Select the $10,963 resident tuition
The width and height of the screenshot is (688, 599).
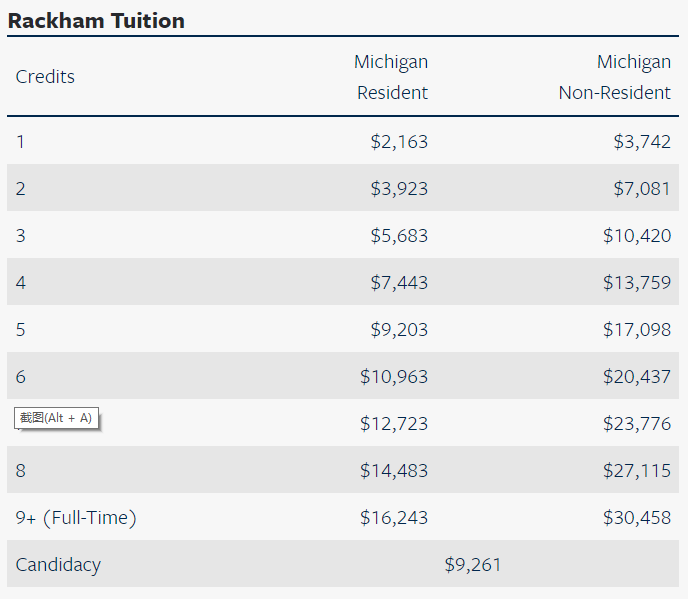coord(394,377)
